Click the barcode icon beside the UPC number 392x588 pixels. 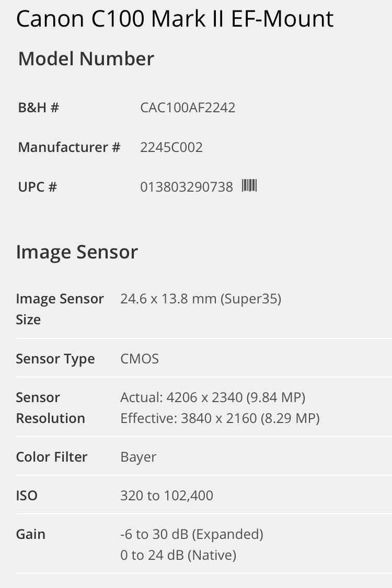click(249, 185)
